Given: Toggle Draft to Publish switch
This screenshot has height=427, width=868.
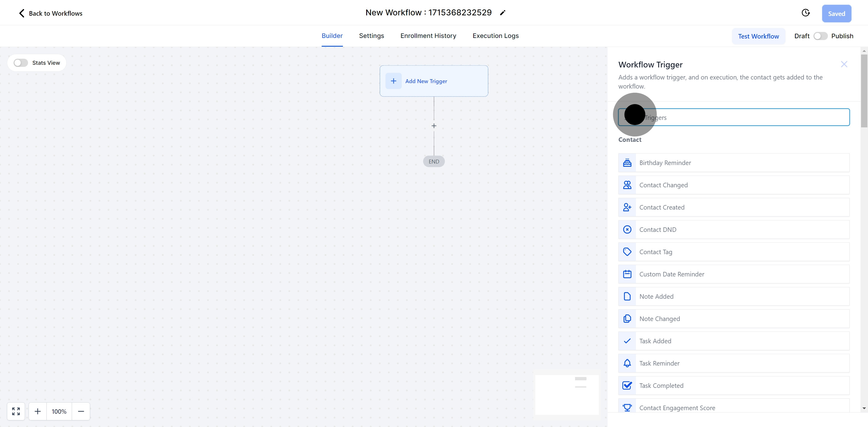Looking at the screenshot, I should [820, 36].
